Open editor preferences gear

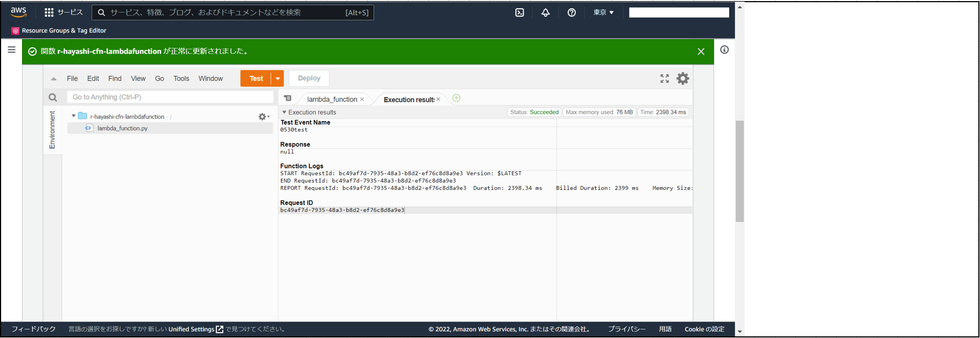click(x=683, y=79)
